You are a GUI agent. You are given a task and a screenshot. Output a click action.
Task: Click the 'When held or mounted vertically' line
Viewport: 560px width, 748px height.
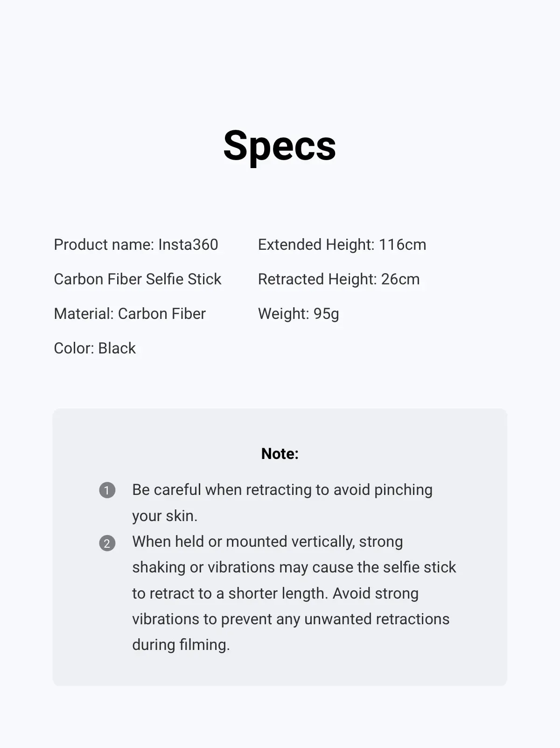click(267, 542)
